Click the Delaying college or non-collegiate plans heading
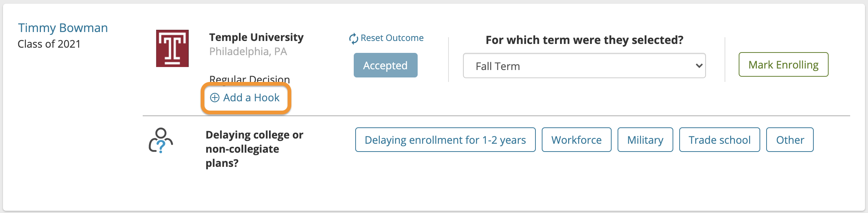This screenshot has width=868, height=213. click(x=255, y=149)
